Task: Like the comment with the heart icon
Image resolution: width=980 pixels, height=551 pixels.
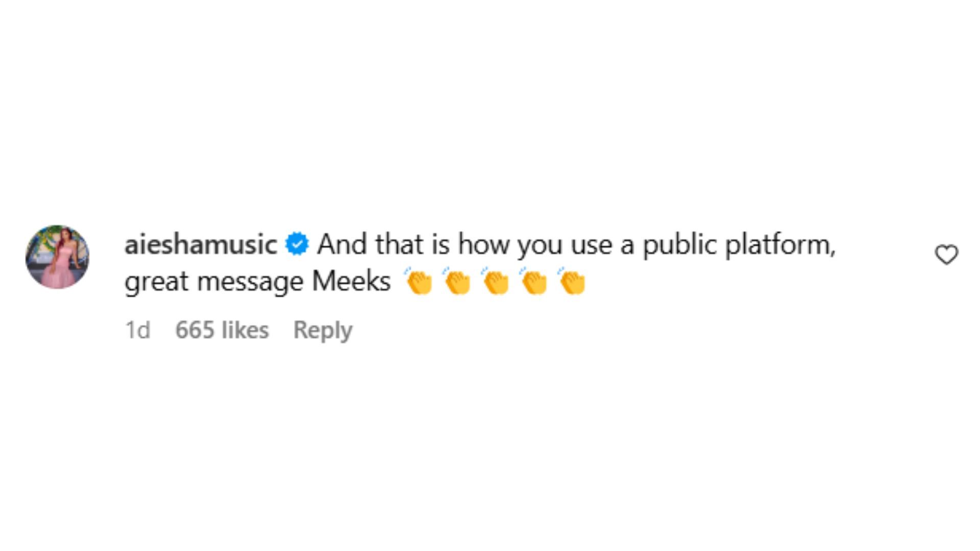Action: [x=946, y=255]
